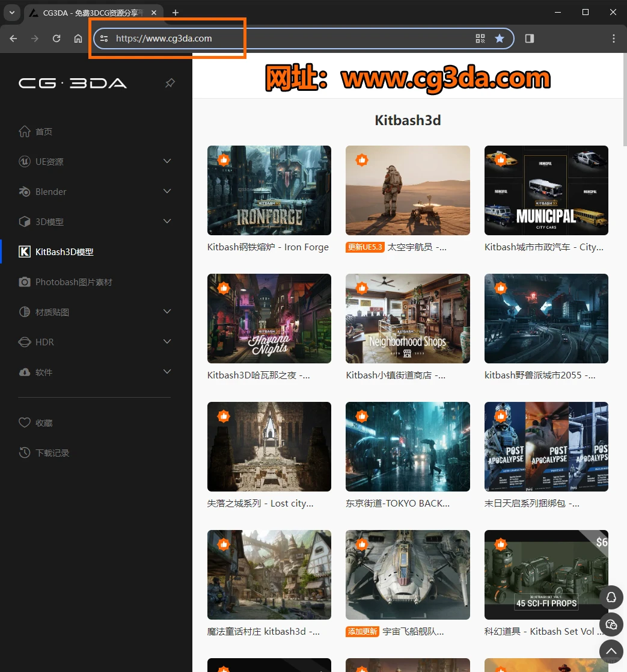The width and height of the screenshot is (627, 672).
Task: Open the WeChat contact floating button
Action: (x=611, y=624)
